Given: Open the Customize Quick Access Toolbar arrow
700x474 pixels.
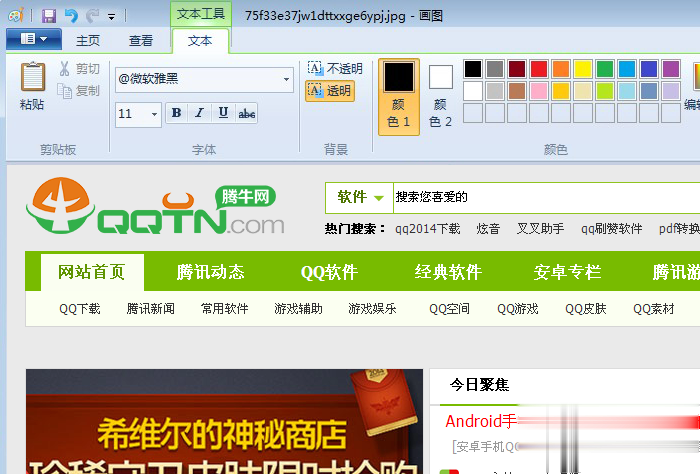Looking at the screenshot, I should (x=112, y=17).
